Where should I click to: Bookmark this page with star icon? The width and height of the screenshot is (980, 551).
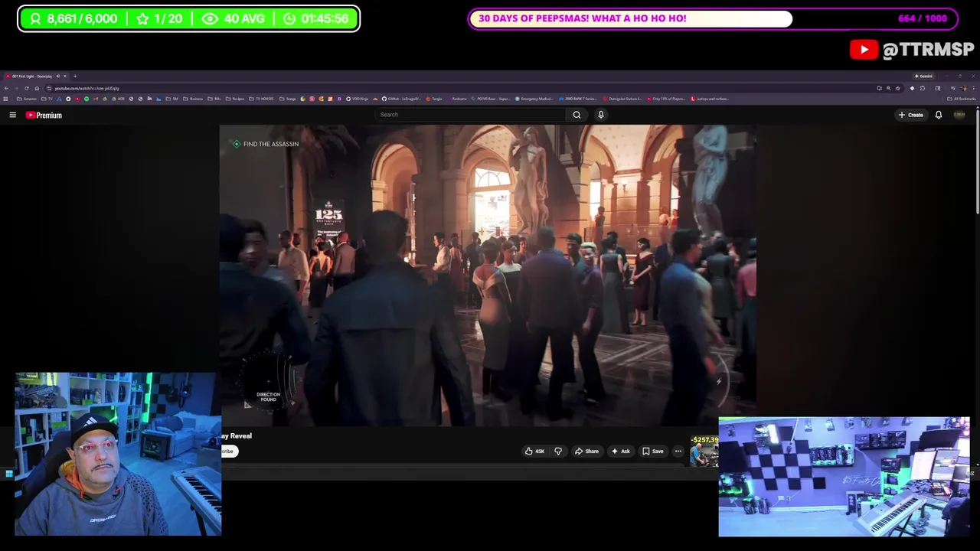pos(898,88)
